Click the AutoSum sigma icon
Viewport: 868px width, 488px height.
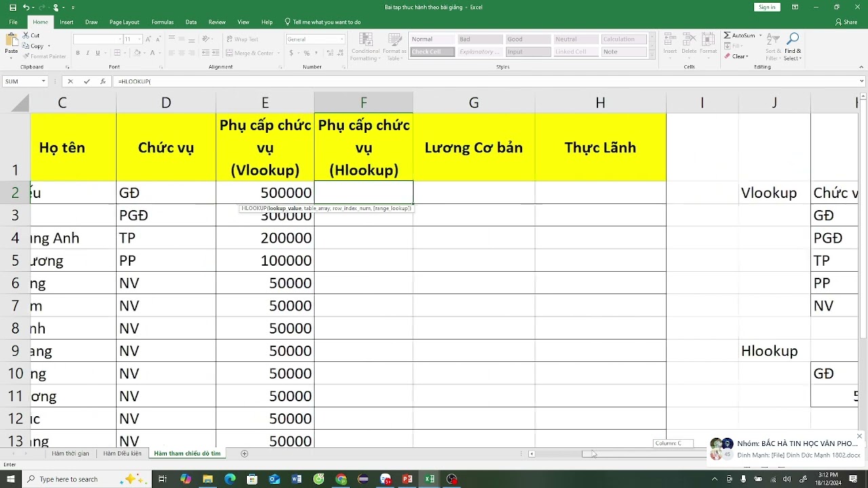[727, 35]
